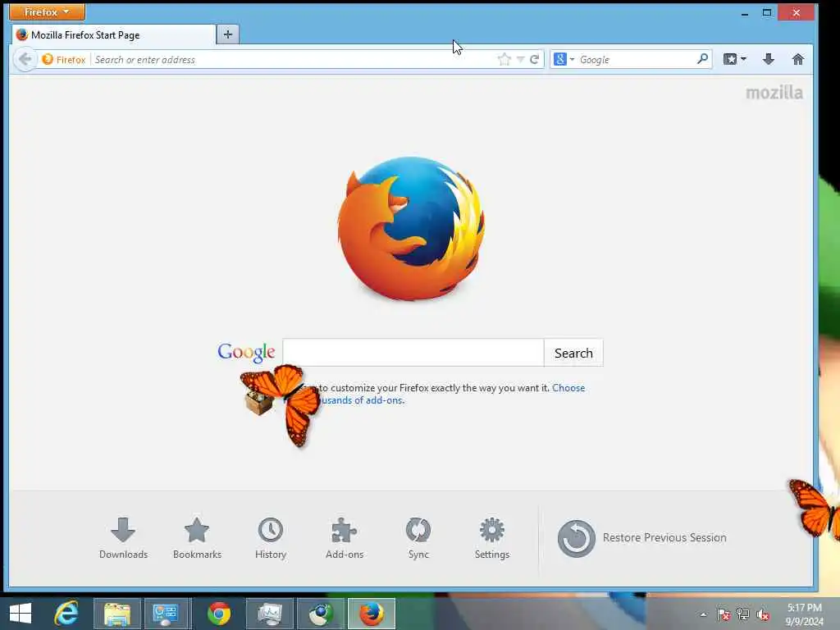840x630 pixels.
Task: Open the toolbar downloads arrow
Action: [768, 59]
